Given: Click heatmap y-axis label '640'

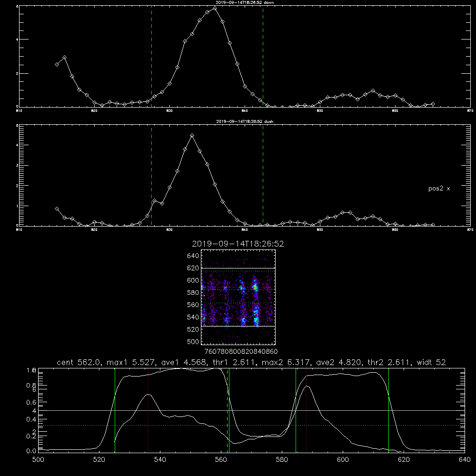Looking at the screenshot, I should (193, 256).
